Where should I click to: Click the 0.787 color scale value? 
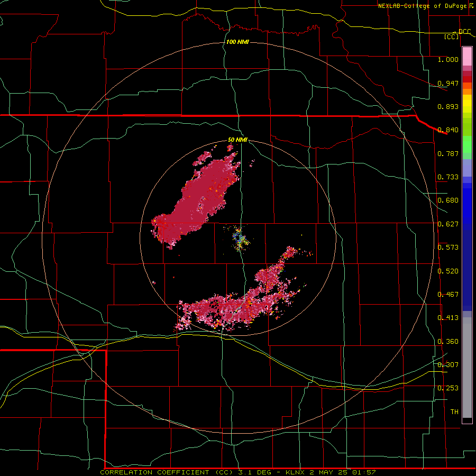click(448, 153)
